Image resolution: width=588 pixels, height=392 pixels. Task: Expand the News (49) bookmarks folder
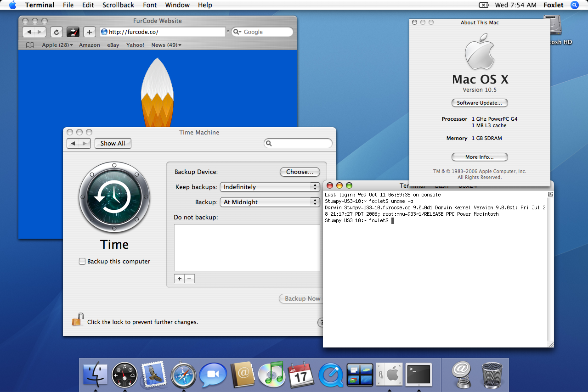click(x=166, y=45)
